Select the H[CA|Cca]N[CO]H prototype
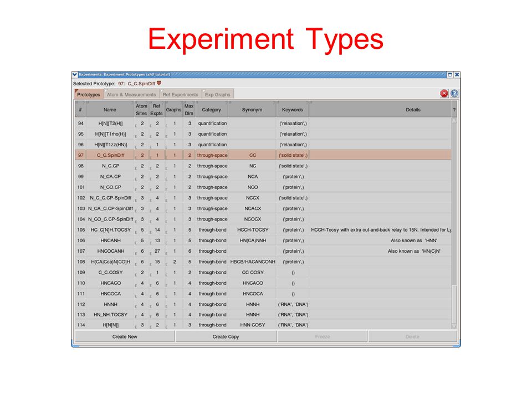The image size is (532, 399). coord(110,262)
